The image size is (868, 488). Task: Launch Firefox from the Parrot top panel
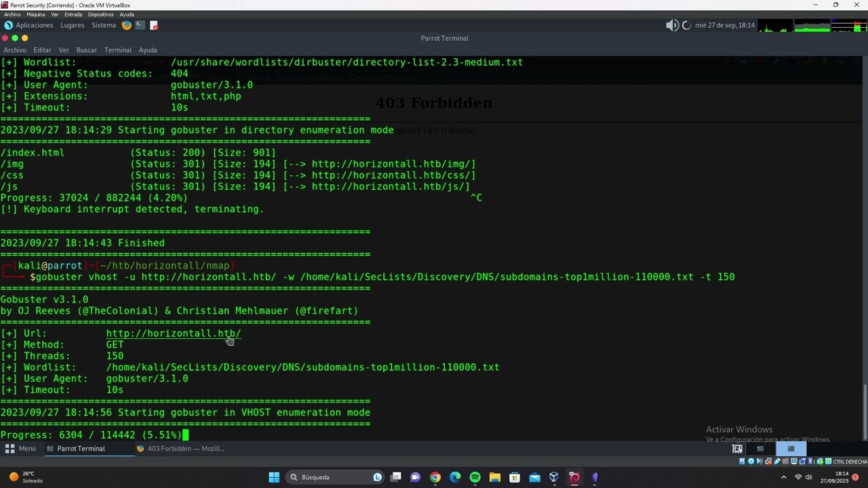click(x=126, y=25)
